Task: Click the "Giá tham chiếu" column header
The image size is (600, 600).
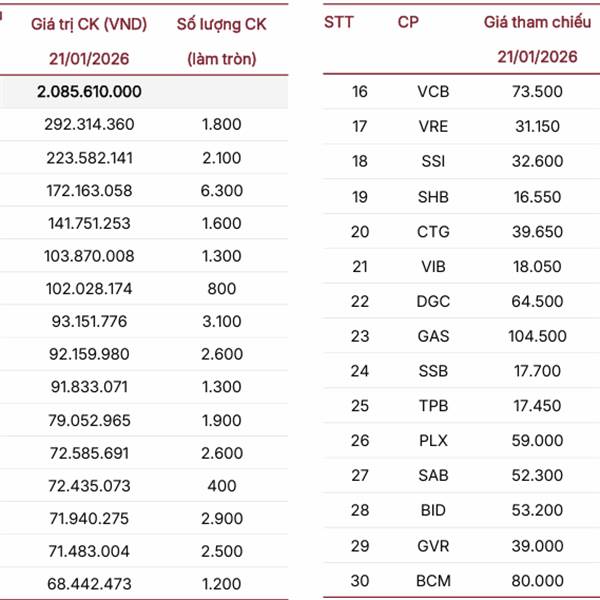Action: (536, 22)
